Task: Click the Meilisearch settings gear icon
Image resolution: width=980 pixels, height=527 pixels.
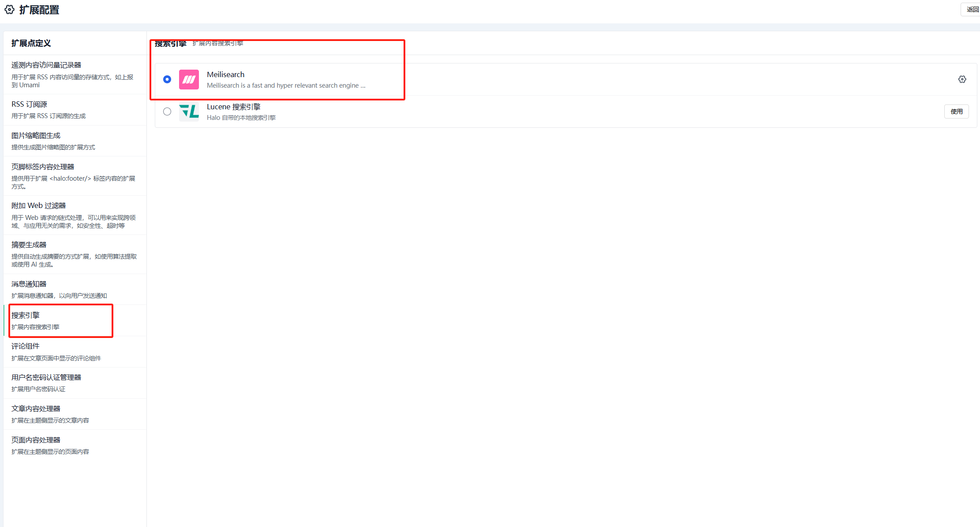Action: click(x=962, y=79)
